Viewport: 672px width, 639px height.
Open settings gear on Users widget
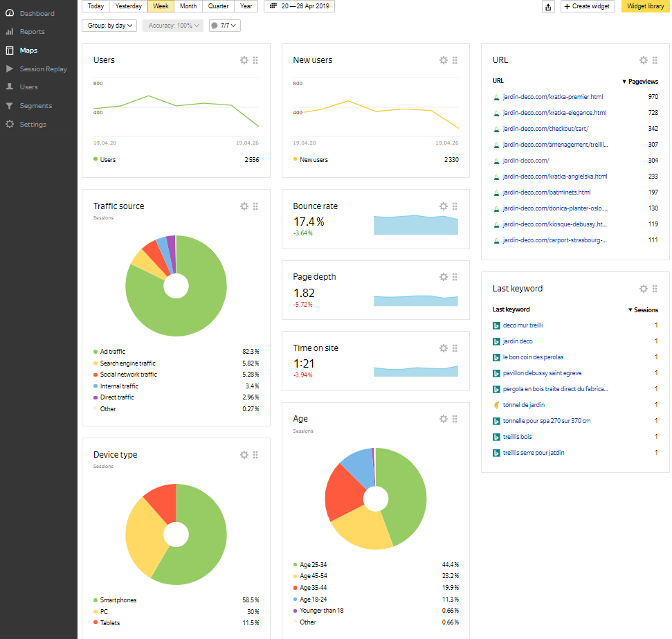pyautogui.click(x=244, y=60)
